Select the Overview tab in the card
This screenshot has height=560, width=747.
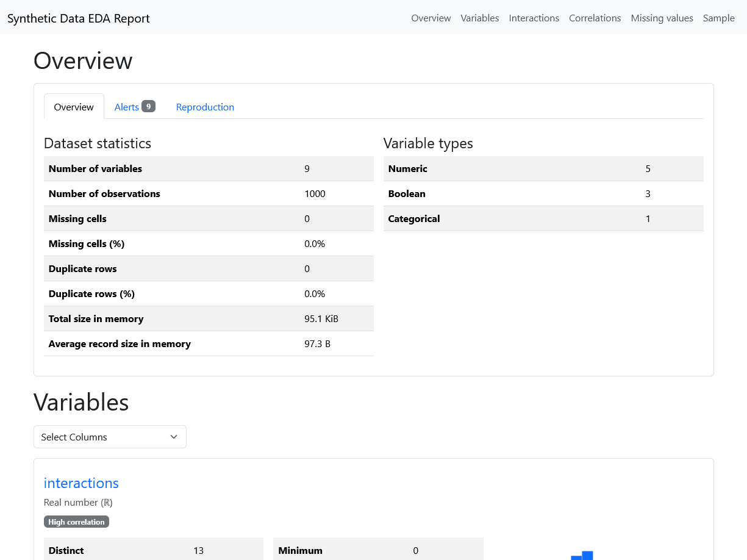tap(74, 107)
